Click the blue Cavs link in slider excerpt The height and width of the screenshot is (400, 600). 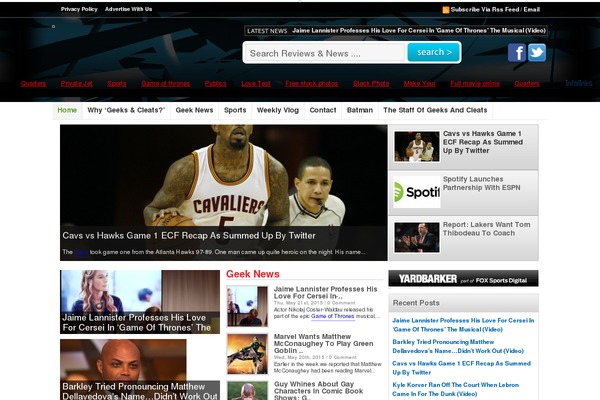[81, 252]
